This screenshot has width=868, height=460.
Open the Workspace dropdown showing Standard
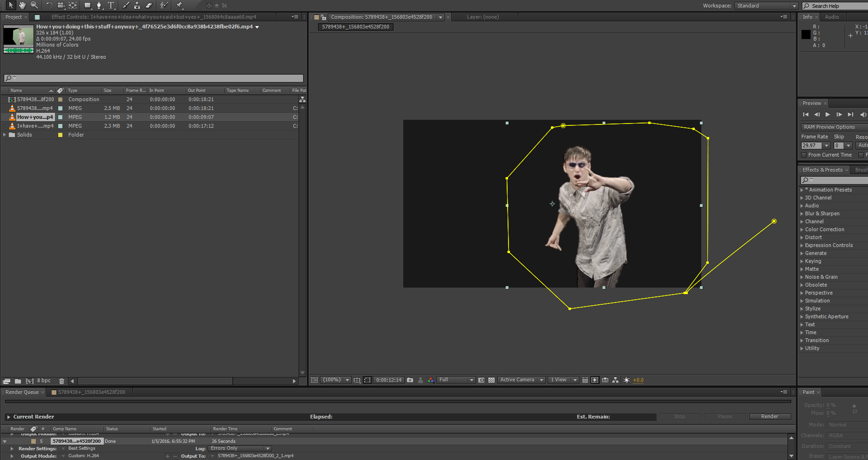pos(766,6)
